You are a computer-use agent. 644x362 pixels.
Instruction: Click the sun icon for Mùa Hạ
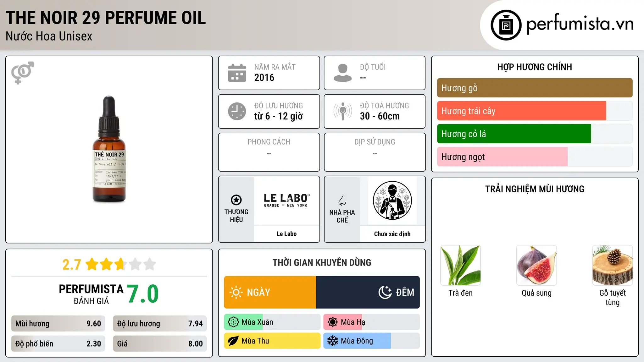[x=332, y=322]
